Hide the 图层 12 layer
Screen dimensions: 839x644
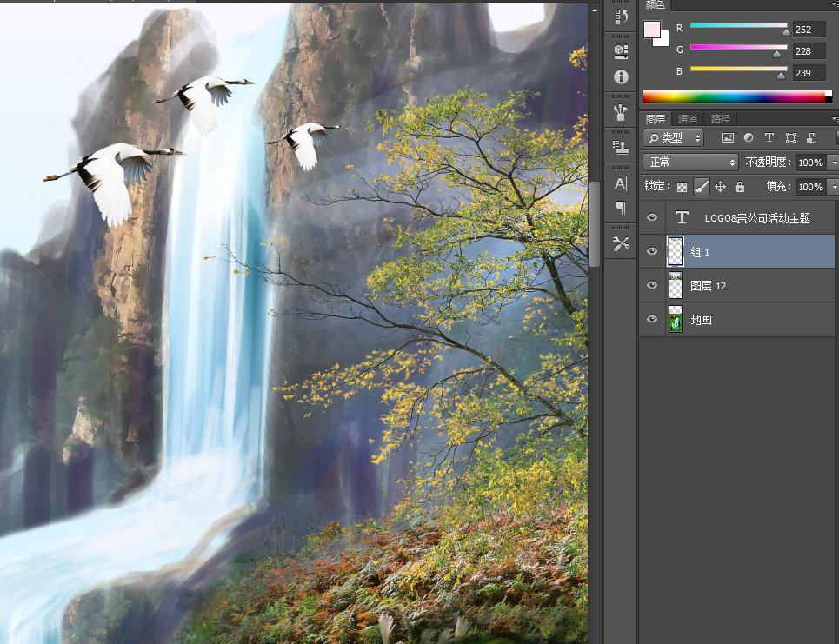(652, 285)
